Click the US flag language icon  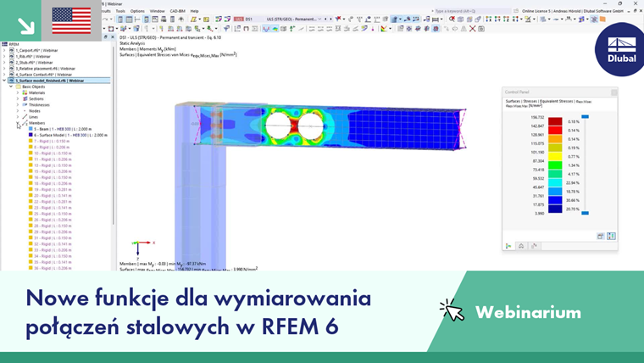coord(71,20)
